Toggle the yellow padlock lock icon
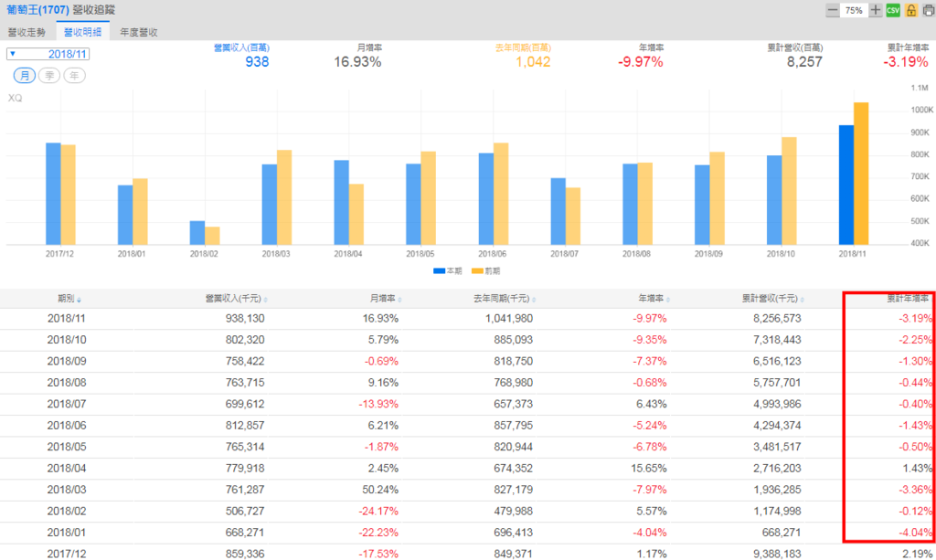Image resolution: width=936 pixels, height=560 pixels. (911, 10)
